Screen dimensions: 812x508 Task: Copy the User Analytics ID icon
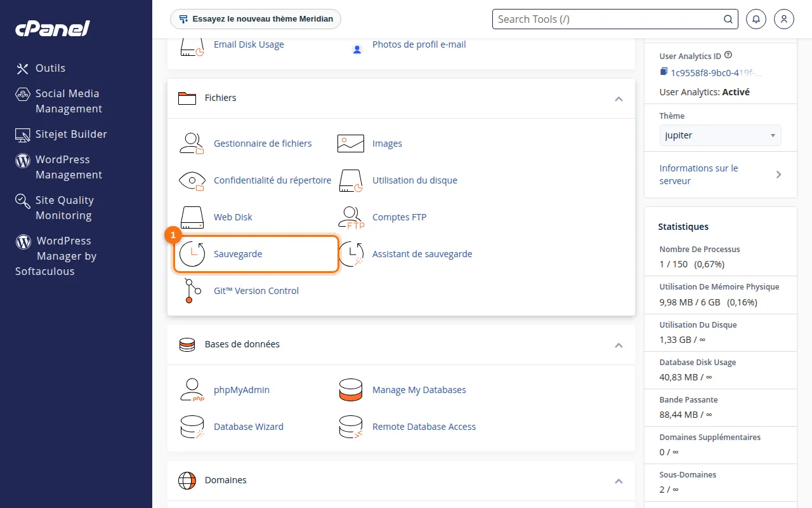pos(664,72)
